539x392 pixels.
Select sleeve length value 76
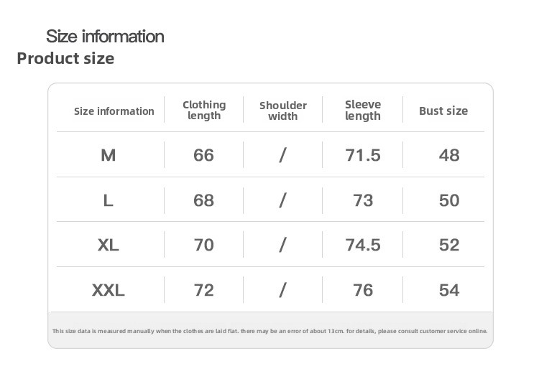pyautogui.click(x=363, y=290)
